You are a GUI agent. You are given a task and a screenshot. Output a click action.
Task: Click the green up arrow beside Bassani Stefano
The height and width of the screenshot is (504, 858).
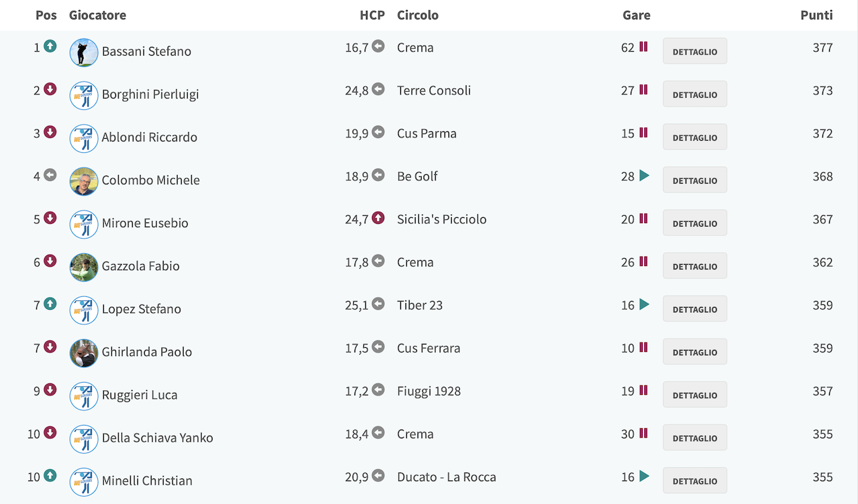(50, 46)
